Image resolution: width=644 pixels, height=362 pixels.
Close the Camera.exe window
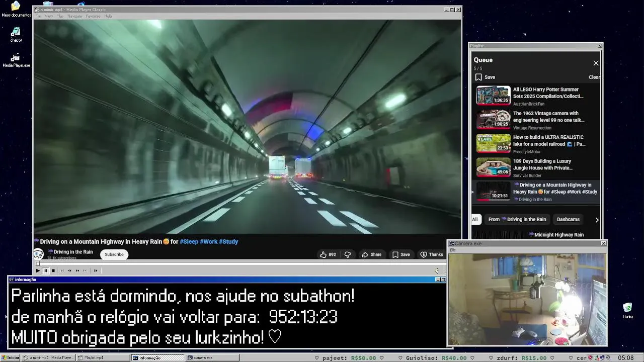pyautogui.click(x=603, y=243)
